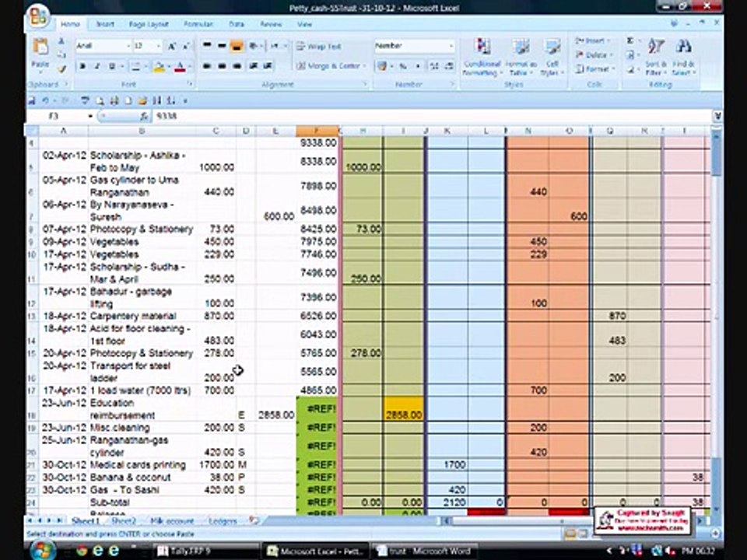The height and width of the screenshot is (560, 747).
Task: Apply the bottom border button
Action: click(x=135, y=66)
